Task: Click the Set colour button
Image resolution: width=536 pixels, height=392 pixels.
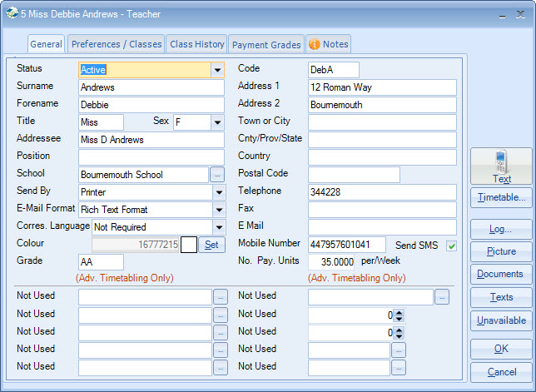Action: 212,245
